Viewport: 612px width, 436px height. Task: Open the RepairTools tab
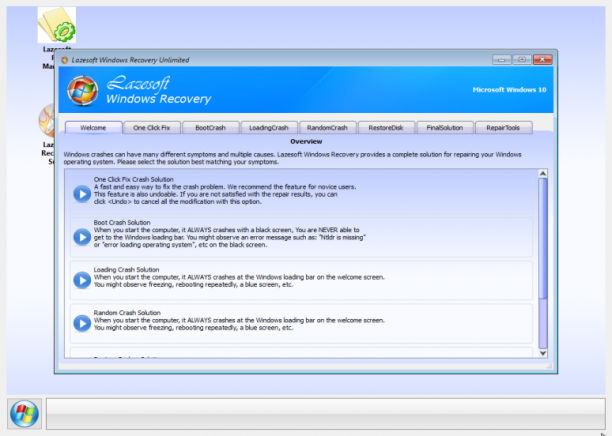[x=503, y=128]
